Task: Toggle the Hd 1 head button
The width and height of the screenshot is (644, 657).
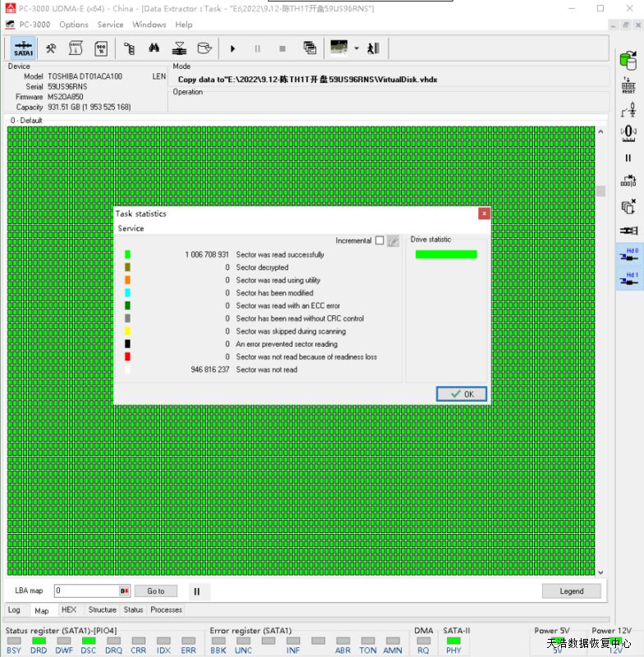Action: point(629,279)
